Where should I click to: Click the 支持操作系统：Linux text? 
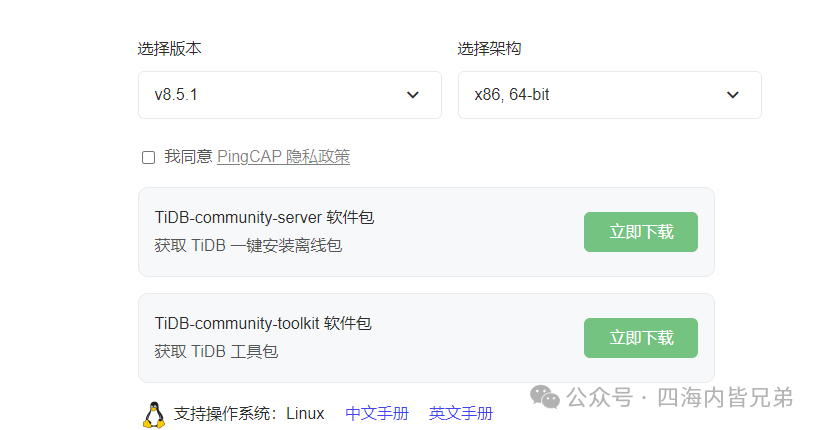click(x=249, y=413)
